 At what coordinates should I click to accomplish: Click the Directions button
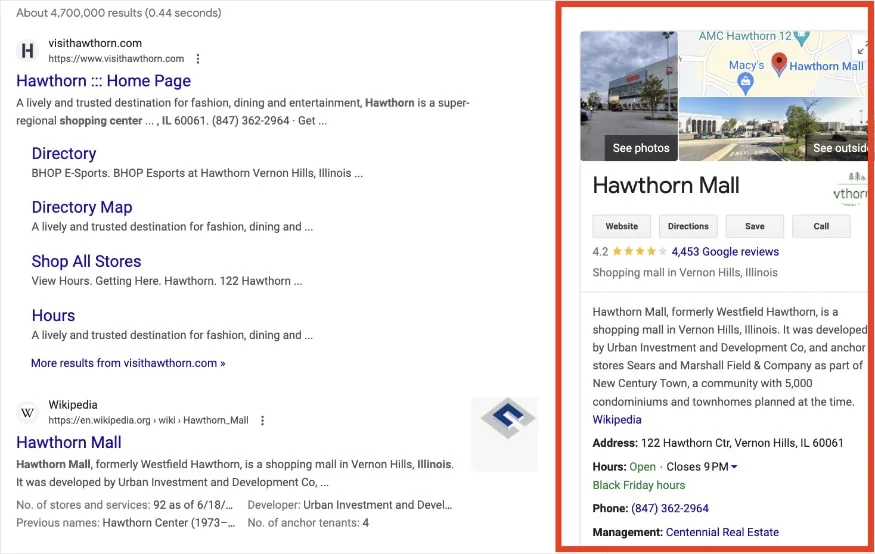tap(688, 226)
